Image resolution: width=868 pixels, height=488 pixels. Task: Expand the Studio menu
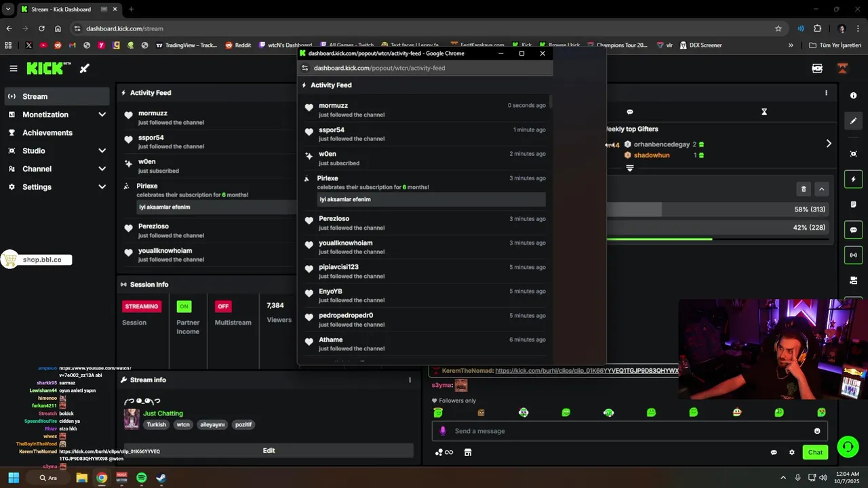[x=57, y=150]
